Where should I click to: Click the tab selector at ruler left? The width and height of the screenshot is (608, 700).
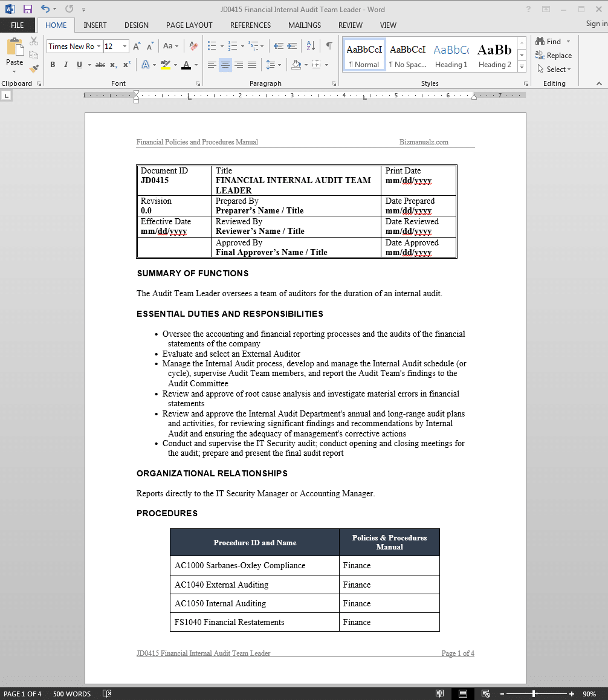(x=6, y=96)
